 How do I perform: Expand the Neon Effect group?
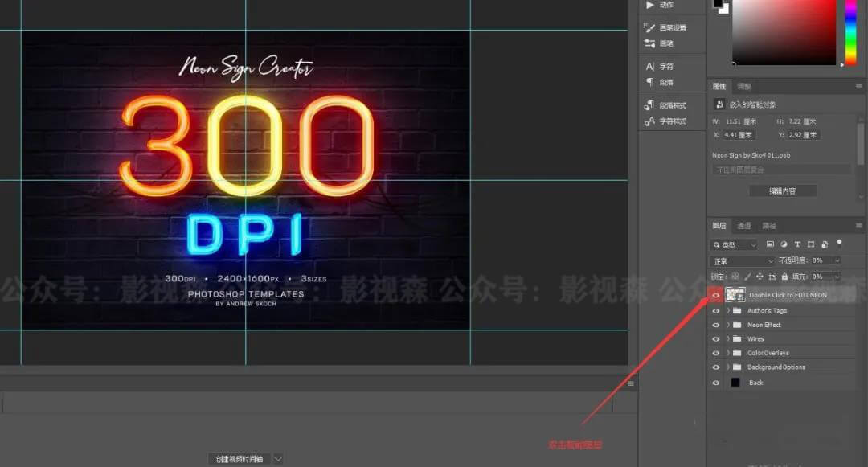pos(728,325)
